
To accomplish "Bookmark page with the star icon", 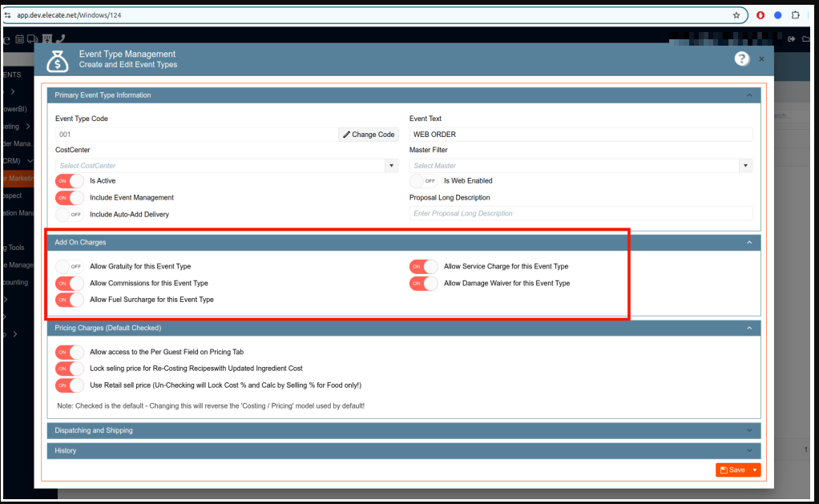I will click(736, 15).
